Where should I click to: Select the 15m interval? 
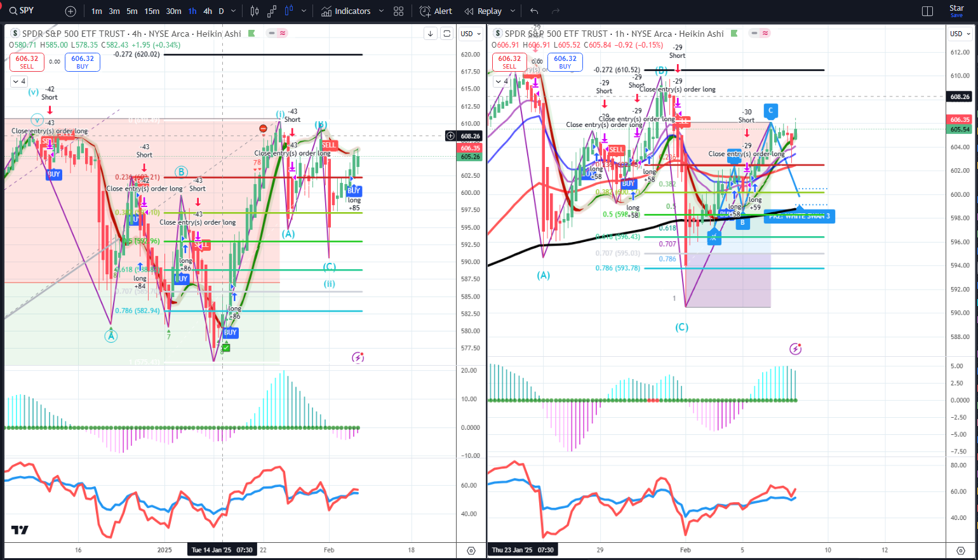coord(152,11)
